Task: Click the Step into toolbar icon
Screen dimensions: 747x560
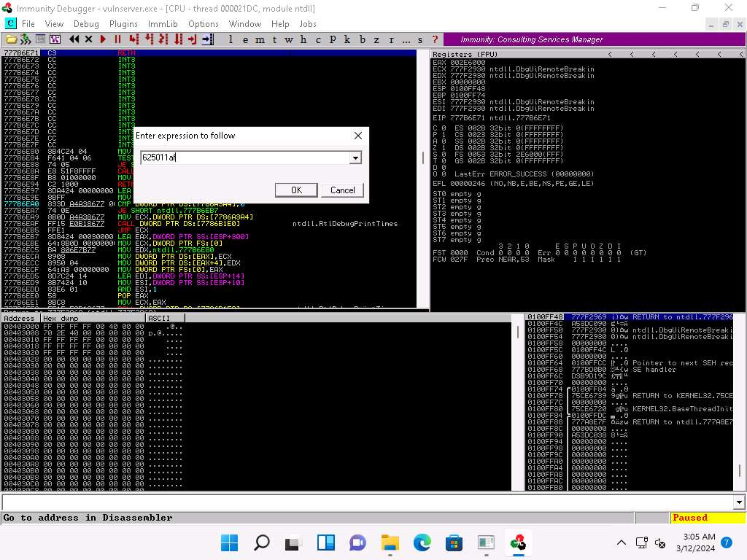Action: point(133,39)
